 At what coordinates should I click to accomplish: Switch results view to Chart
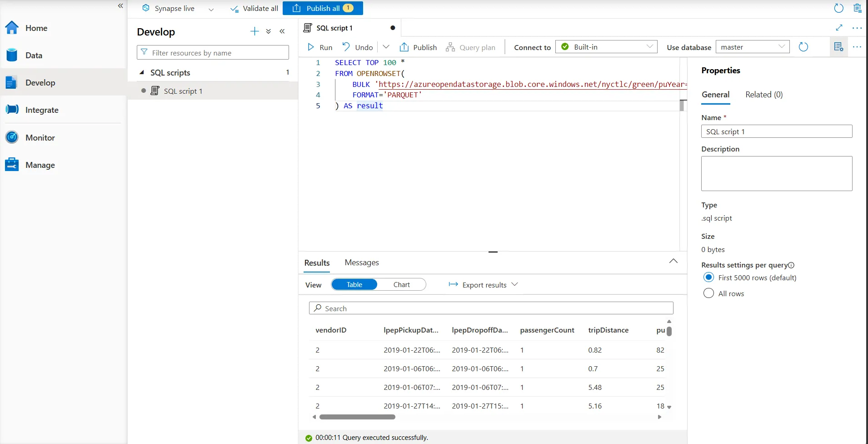pos(401,284)
